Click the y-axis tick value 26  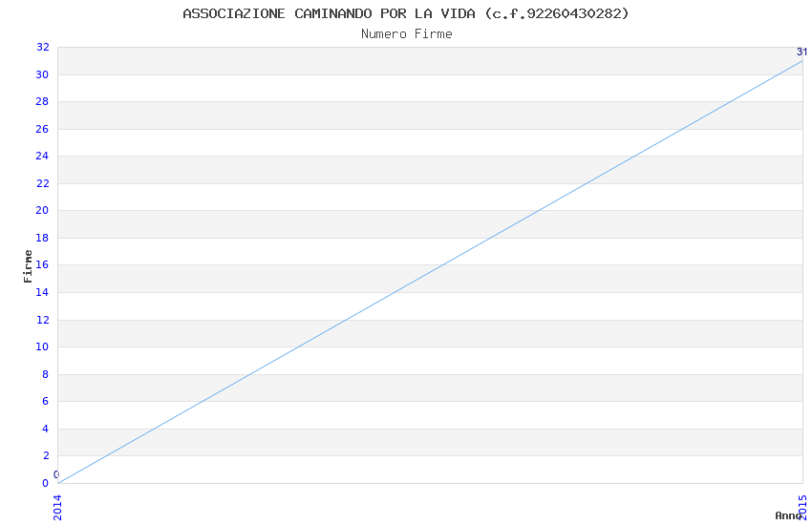coord(42,129)
